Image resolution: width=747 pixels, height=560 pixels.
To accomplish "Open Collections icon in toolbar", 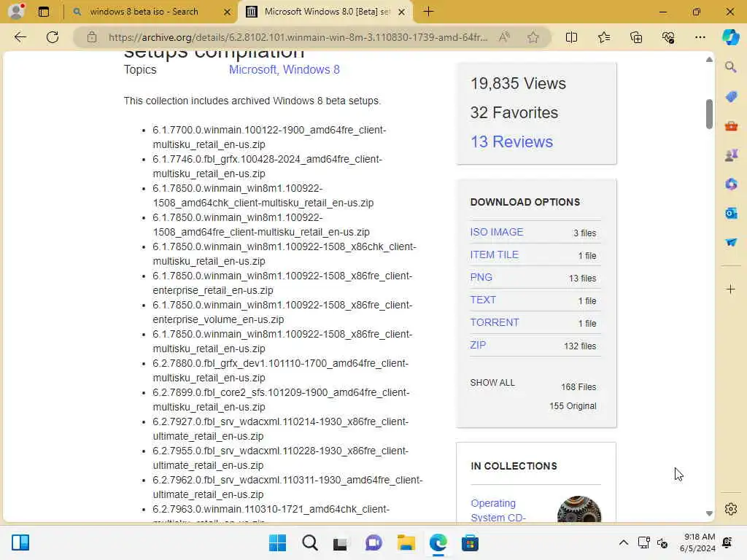I will [636, 37].
